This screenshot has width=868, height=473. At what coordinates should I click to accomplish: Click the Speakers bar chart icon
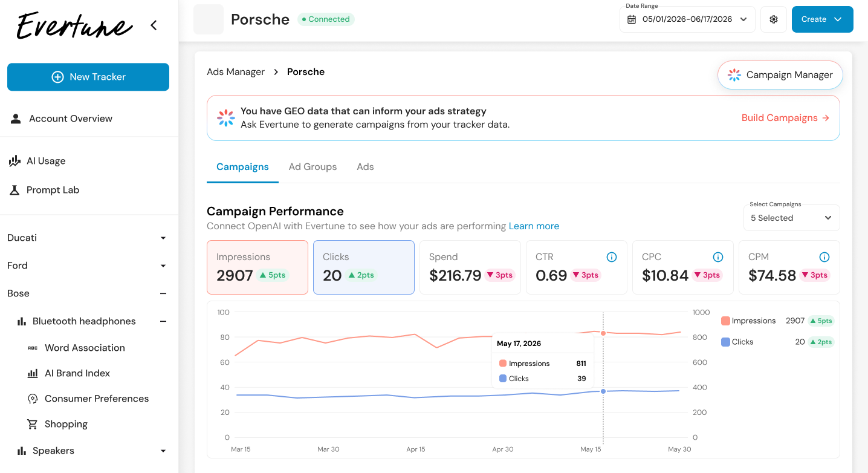click(x=22, y=451)
